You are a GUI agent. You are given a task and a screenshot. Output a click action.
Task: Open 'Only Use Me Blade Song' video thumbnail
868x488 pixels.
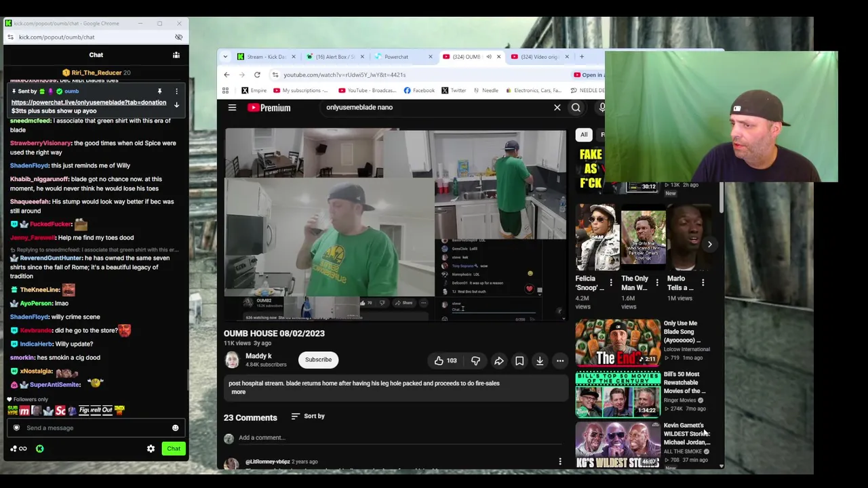618,343
